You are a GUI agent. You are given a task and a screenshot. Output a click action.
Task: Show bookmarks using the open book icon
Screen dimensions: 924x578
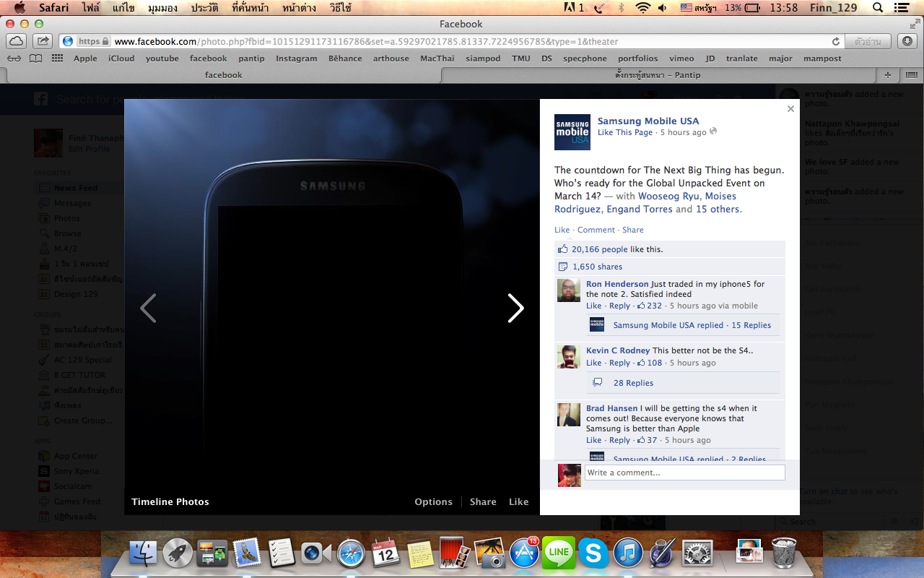coord(35,59)
